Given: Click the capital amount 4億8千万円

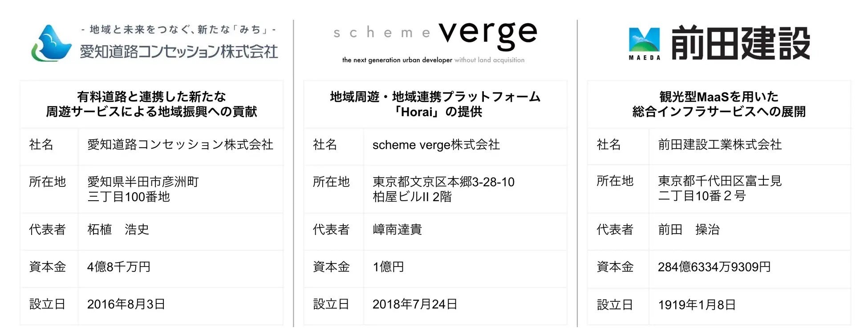Looking at the screenshot, I should coord(118,267).
